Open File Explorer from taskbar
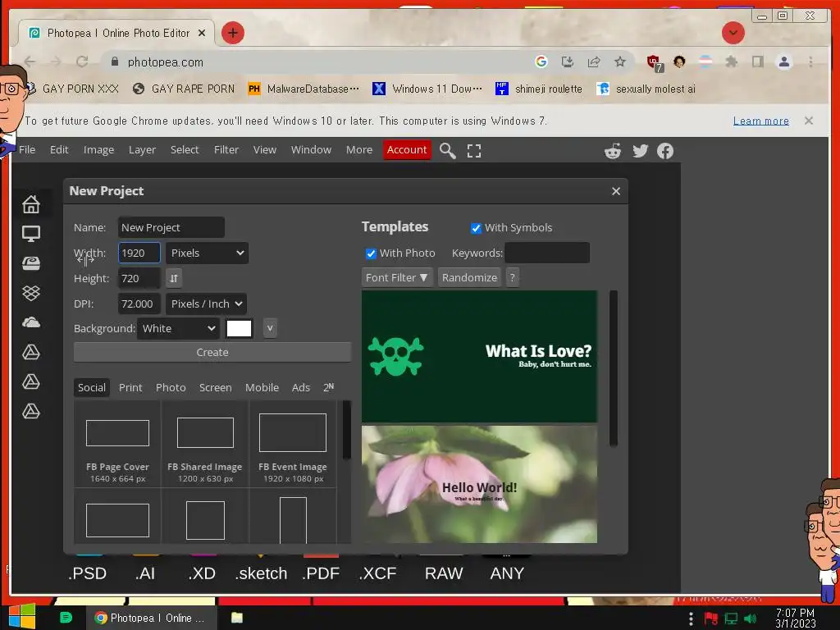 [x=237, y=618]
